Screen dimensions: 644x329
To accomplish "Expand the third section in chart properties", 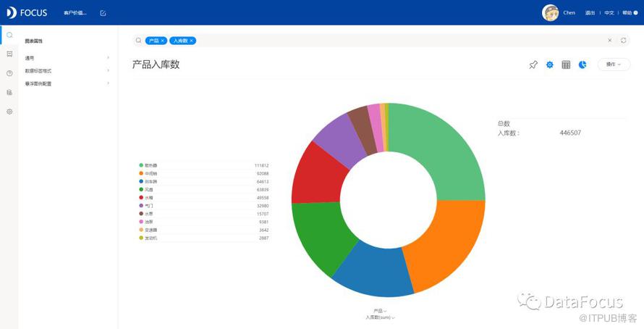I will point(67,83).
